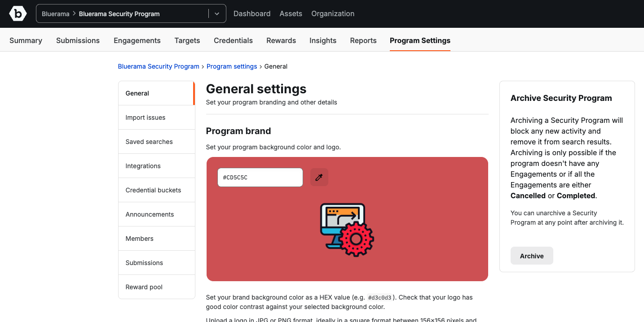Viewport: 644px width, 322px height.
Task: Select Members in settings sidebar
Action: pyautogui.click(x=139, y=239)
